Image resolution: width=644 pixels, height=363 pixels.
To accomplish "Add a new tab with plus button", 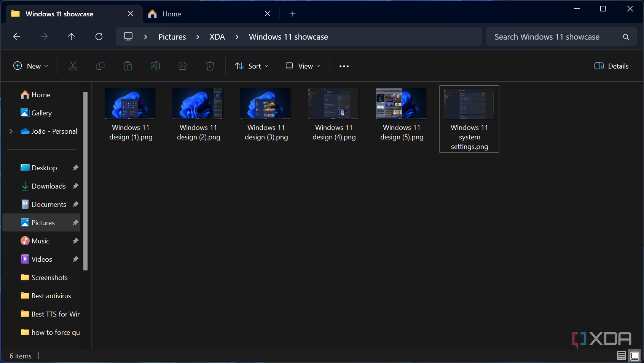I will tap(293, 14).
